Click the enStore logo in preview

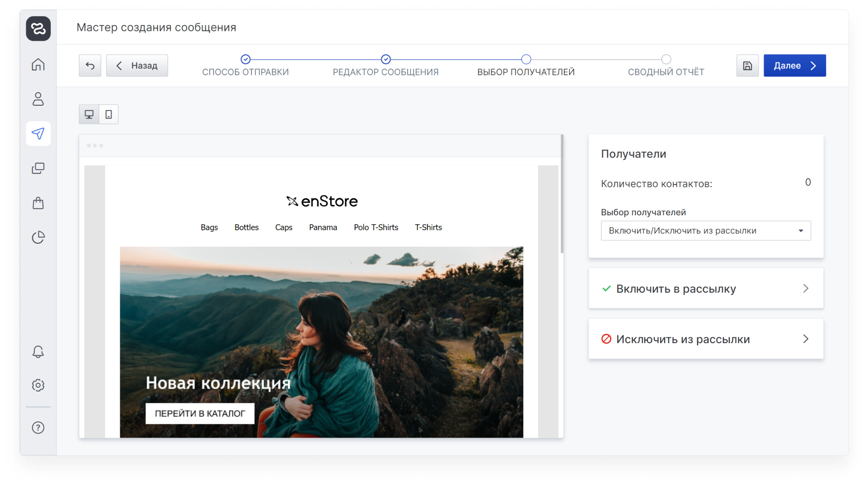coord(322,201)
